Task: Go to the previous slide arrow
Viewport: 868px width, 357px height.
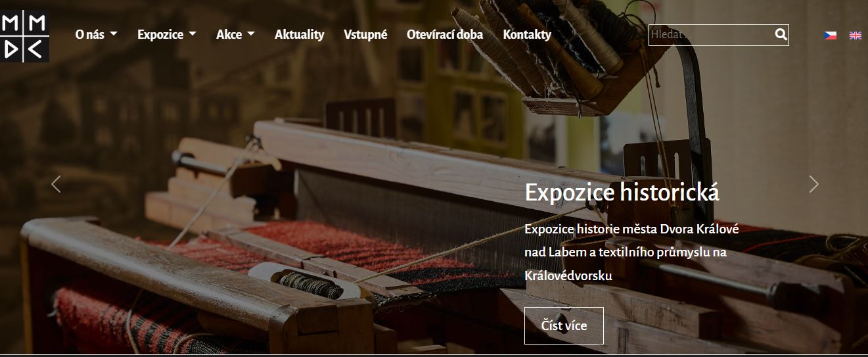Action: pos(56,184)
